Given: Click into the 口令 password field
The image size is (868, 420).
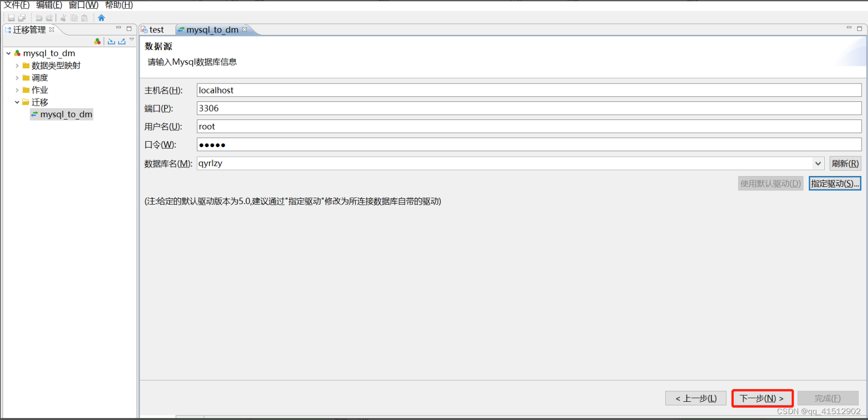Looking at the screenshot, I should click(529, 145).
